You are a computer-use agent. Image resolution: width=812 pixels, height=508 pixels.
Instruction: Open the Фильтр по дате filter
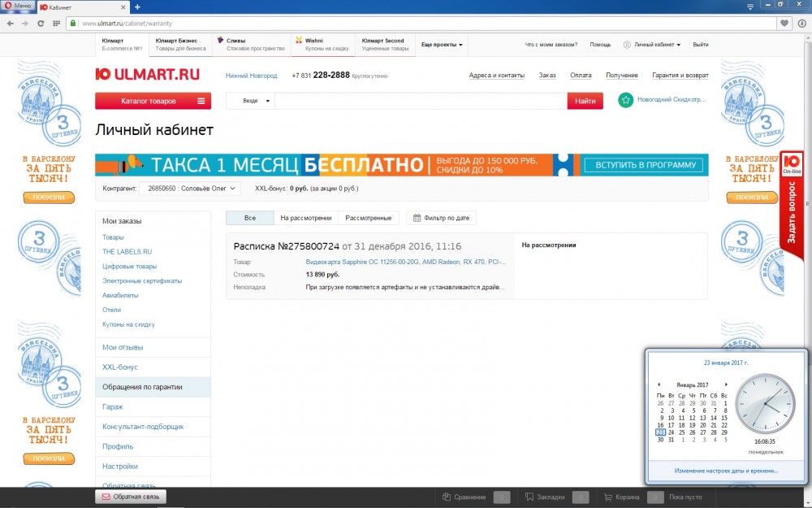[441, 218]
